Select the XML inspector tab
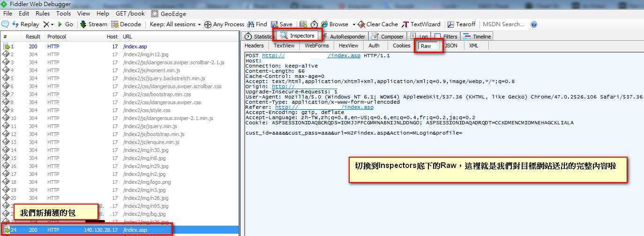Screen dimensions: 644x236 (x=474, y=46)
